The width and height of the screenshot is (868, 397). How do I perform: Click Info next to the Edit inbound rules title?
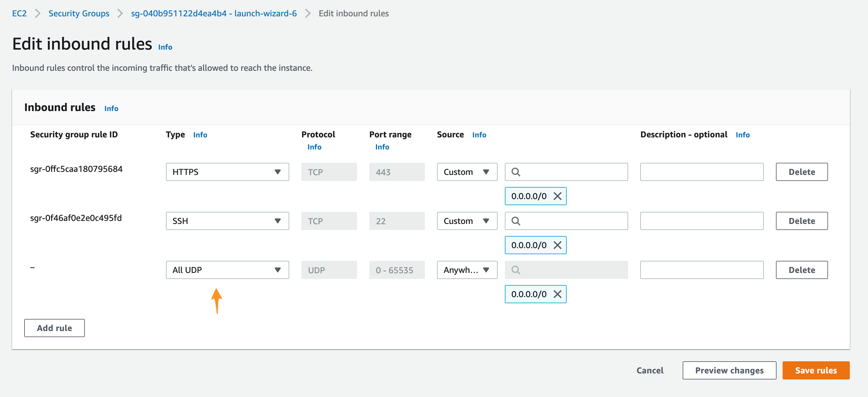[x=165, y=47]
